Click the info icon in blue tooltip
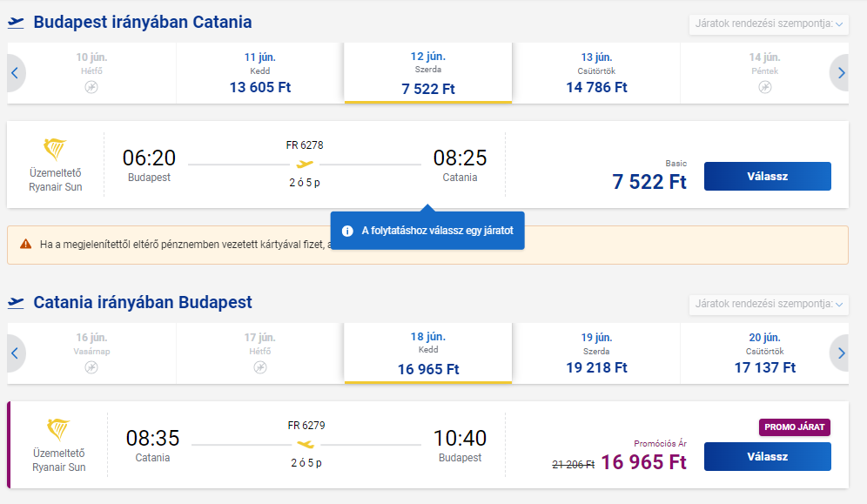867x504 pixels. tap(347, 231)
